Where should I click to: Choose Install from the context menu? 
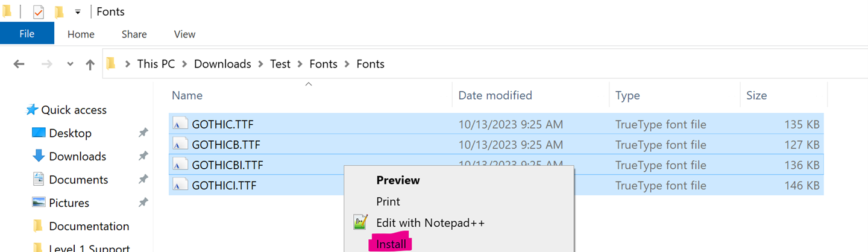(391, 244)
